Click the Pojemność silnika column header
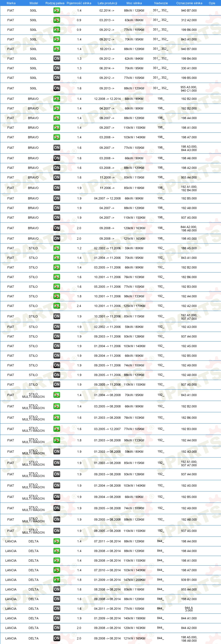 click(x=79, y=3)
